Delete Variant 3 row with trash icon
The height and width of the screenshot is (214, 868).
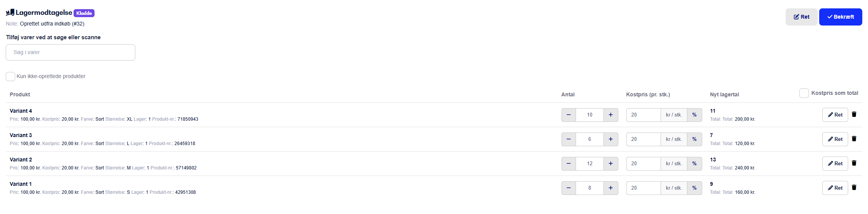(854, 139)
